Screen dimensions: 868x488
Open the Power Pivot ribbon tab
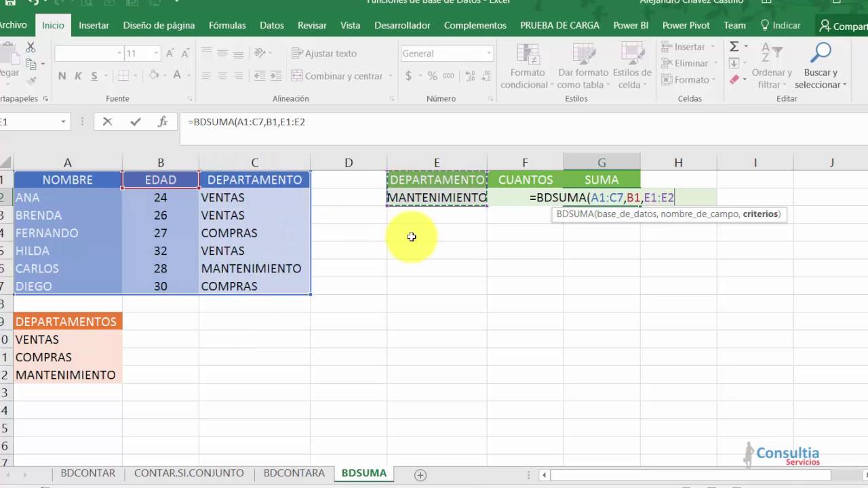(x=686, y=25)
